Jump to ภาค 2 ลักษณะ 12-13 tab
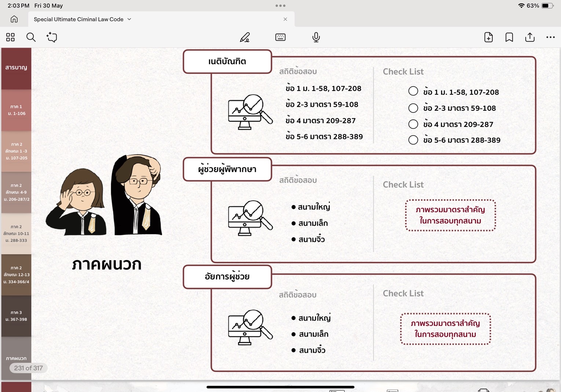The height and width of the screenshot is (392, 561). [x=16, y=275]
